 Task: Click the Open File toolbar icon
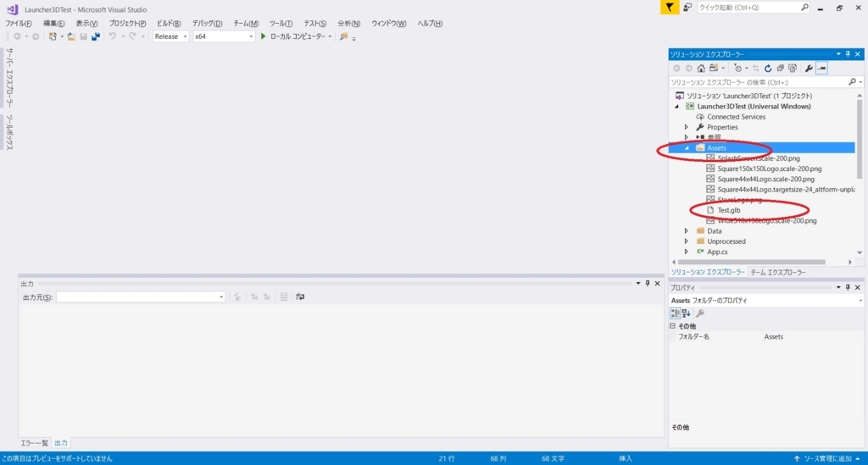[x=71, y=36]
